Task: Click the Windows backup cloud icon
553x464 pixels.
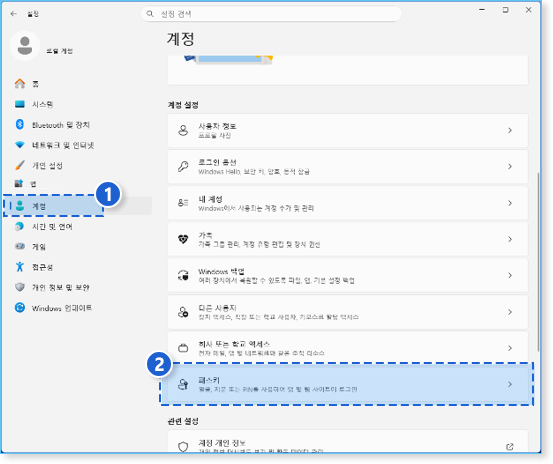Action: click(x=183, y=275)
